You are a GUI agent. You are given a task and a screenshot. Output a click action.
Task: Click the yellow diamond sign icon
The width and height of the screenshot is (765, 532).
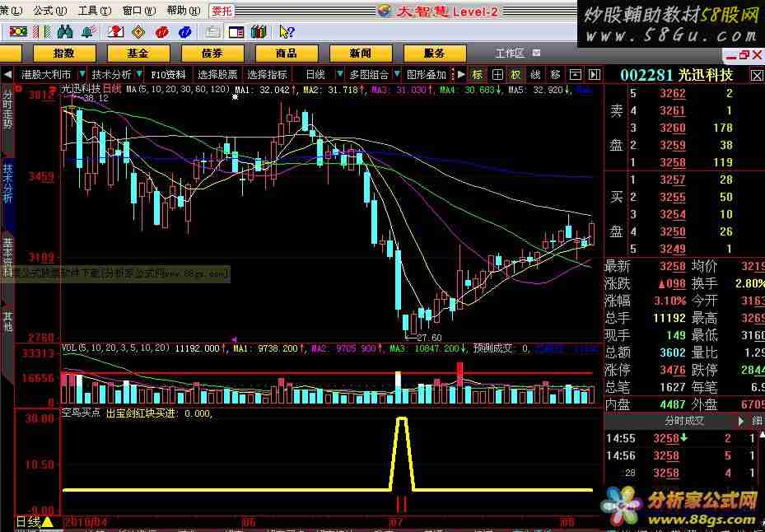tap(139, 32)
